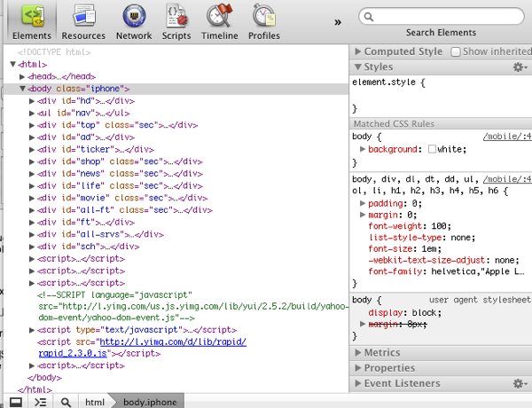Focus the Search Elements field

[441, 16]
